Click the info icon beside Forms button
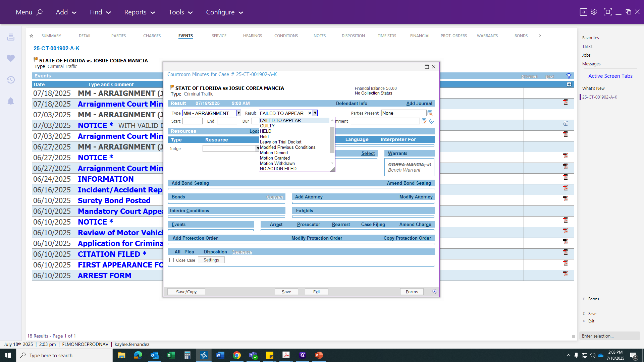The height and width of the screenshot is (362, 644). click(435, 292)
